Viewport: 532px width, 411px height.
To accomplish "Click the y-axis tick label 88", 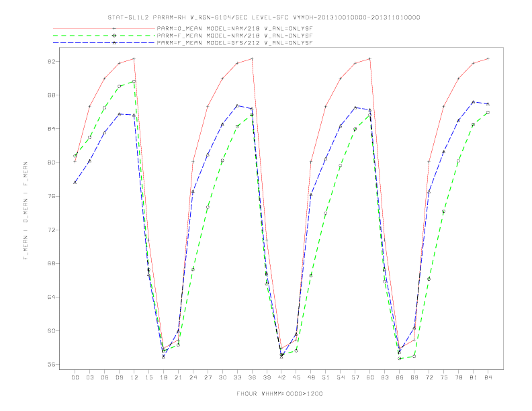I will tap(51, 95).
